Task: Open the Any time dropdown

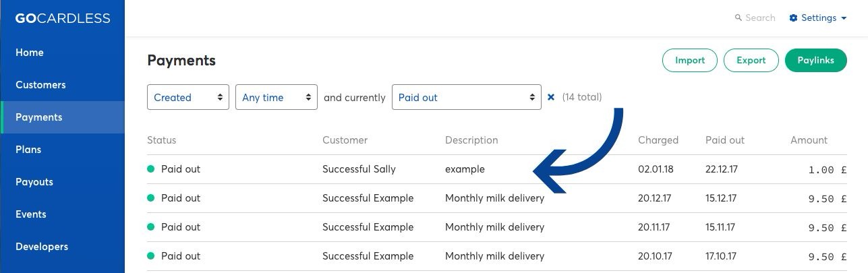Action: pos(277,97)
